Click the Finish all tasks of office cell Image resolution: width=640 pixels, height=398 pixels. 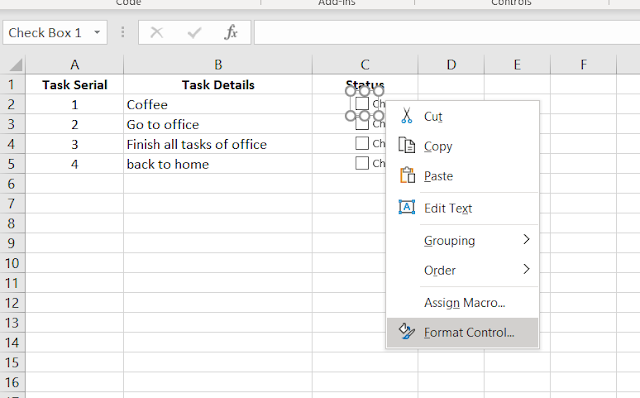pyautogui.click(x=218, y=144)
